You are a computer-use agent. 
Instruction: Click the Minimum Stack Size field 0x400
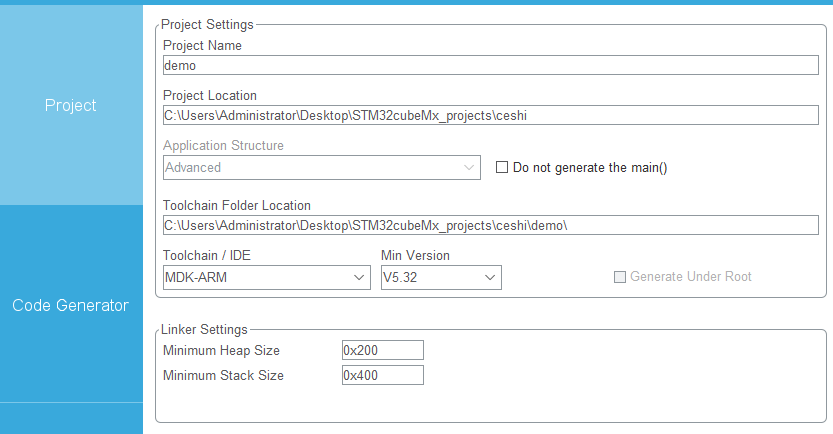pos(382,375)
